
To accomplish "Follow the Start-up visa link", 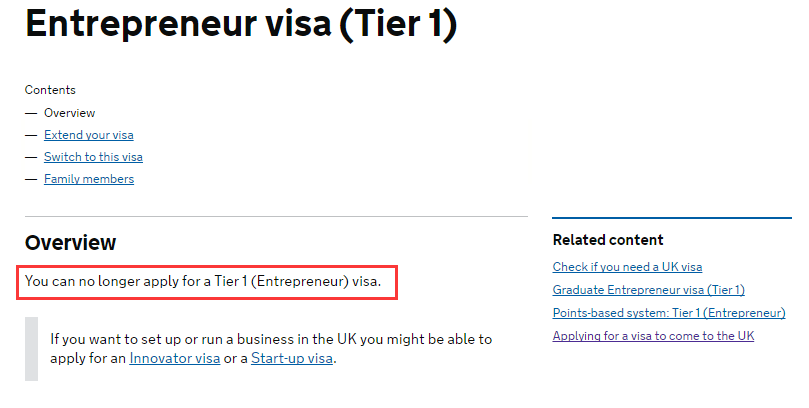I will 292,358.
